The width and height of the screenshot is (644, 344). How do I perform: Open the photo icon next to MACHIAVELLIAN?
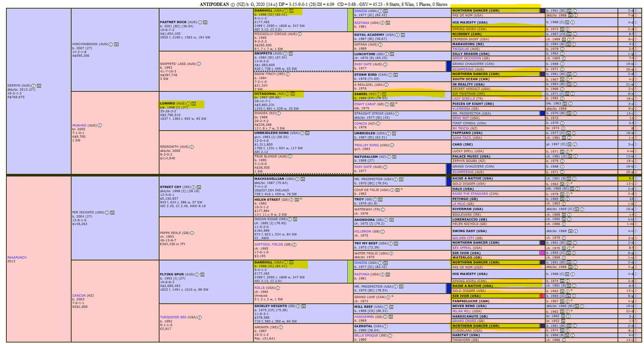point(303,179)
